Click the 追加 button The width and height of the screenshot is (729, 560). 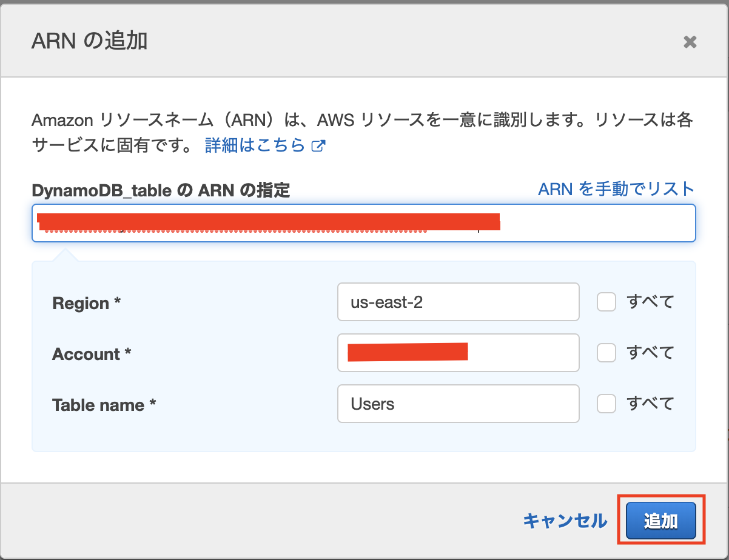click(661, 521)
